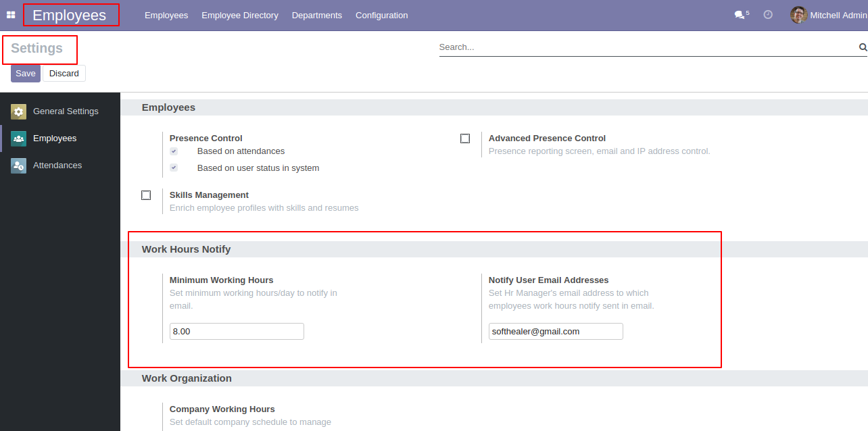868x431 pixels.
Task: Open the Configuration menu
Action: tap(382, 15)
